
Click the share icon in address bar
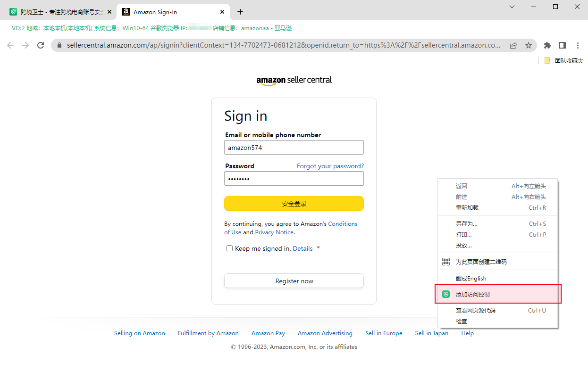[513, 45]
